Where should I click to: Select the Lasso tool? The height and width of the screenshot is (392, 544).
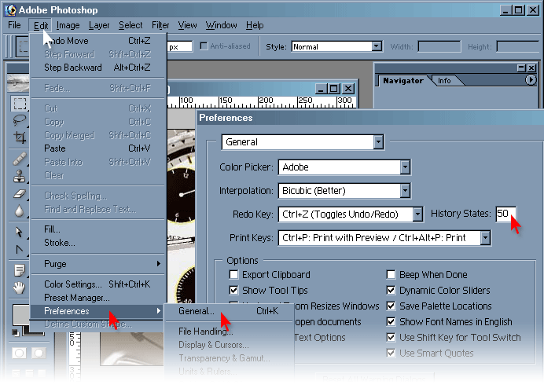[x=20, y=120]
